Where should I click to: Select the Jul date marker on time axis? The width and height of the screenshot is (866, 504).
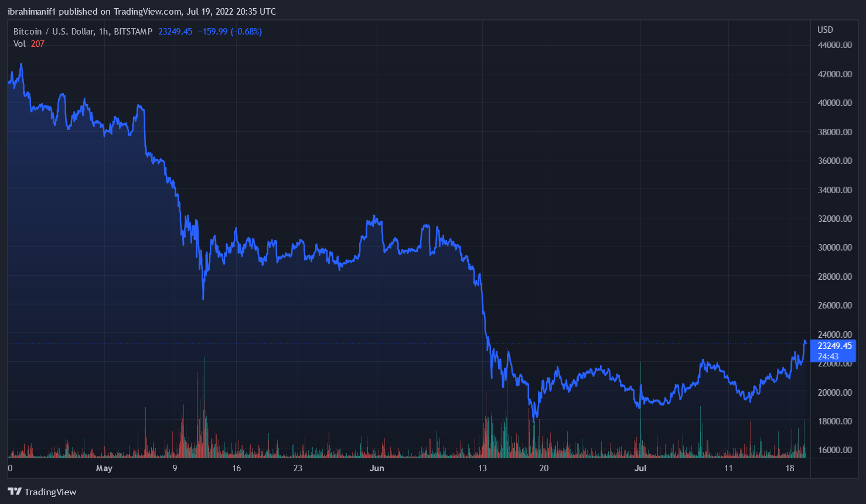pyautogui.click(x=640, y=468)
